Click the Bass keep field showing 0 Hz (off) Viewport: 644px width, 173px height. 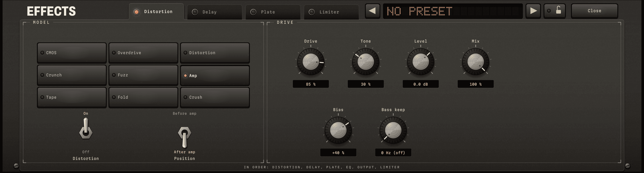pos(393,153)
